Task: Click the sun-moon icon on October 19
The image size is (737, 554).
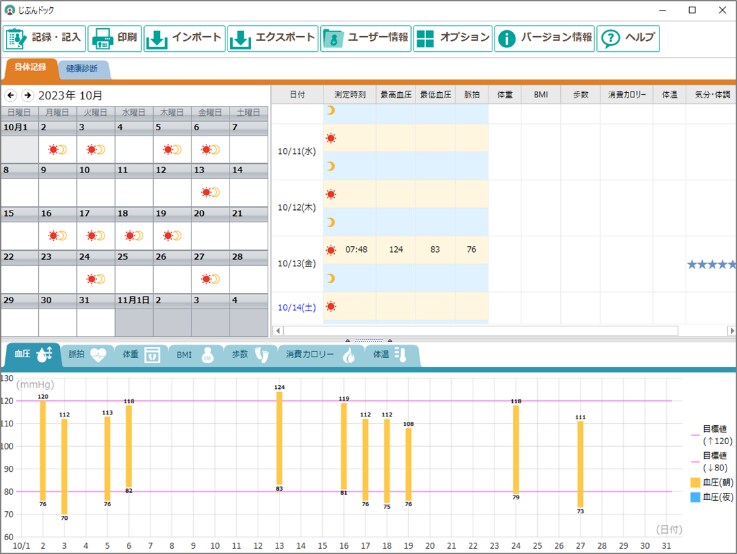Action: (x=172, y=235)
